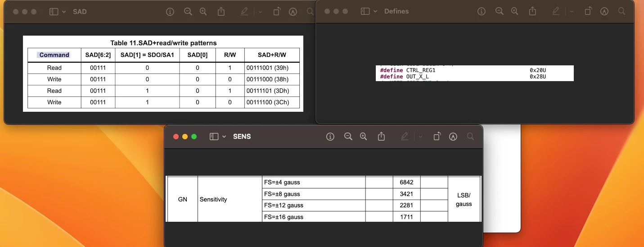Click the Defines window title
The height and width of the screenshot is (247, 644).
[x=396, y=11]
